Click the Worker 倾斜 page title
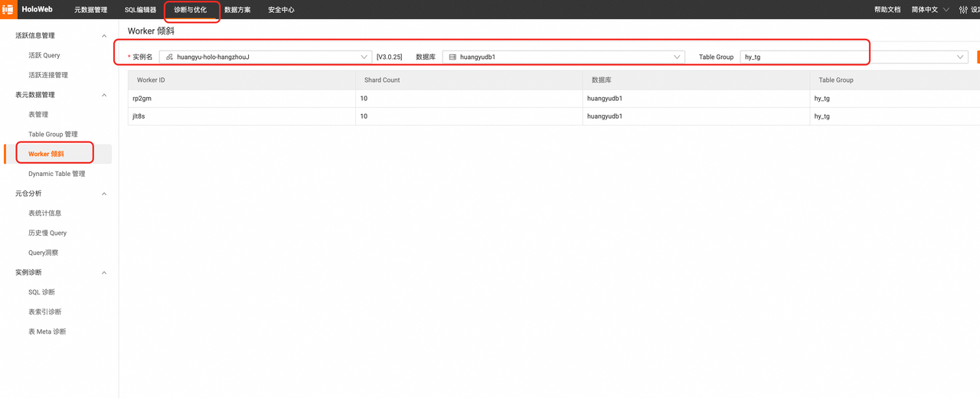Screen dimensions: 980x398 click(x=151, y=31)
